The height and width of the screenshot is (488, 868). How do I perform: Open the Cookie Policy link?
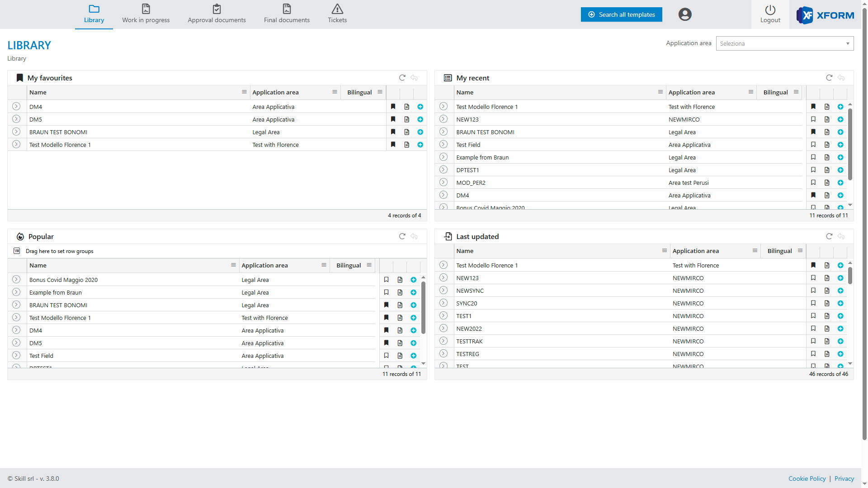click(807, 479)
